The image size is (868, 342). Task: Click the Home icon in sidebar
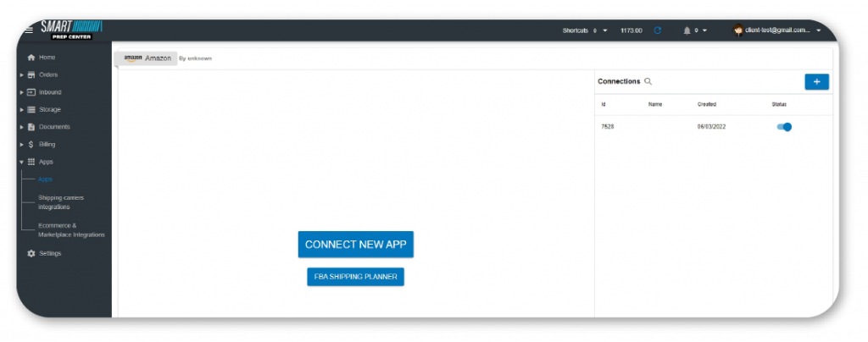point(31,58)
